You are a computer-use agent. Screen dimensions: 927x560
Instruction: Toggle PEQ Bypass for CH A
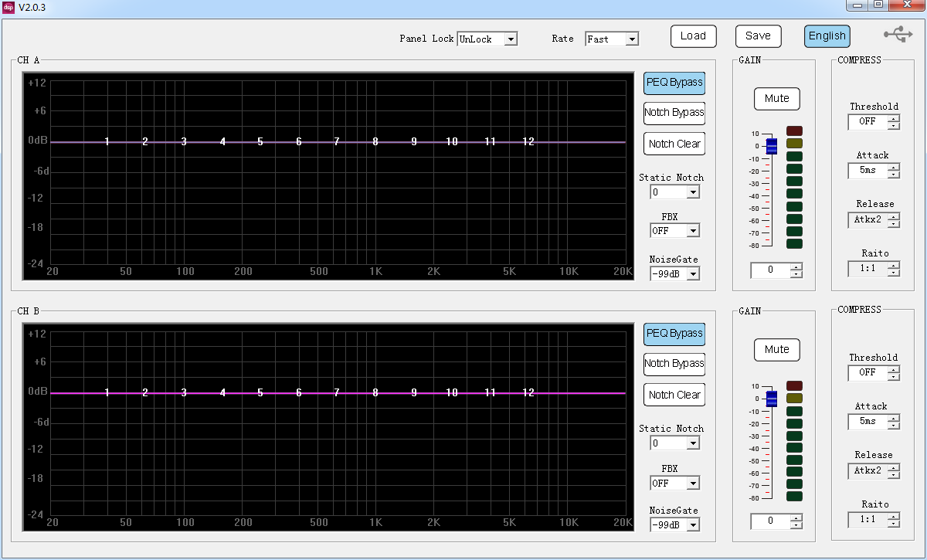coord(674,83)
